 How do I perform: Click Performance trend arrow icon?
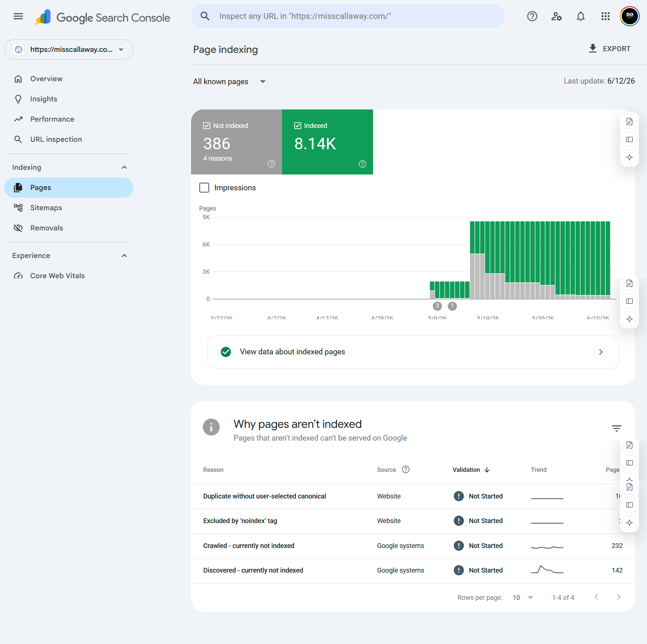click(18, 119)
